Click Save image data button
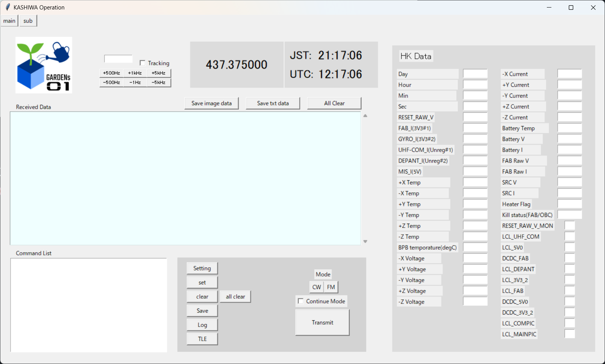 [x=211, y=103]
